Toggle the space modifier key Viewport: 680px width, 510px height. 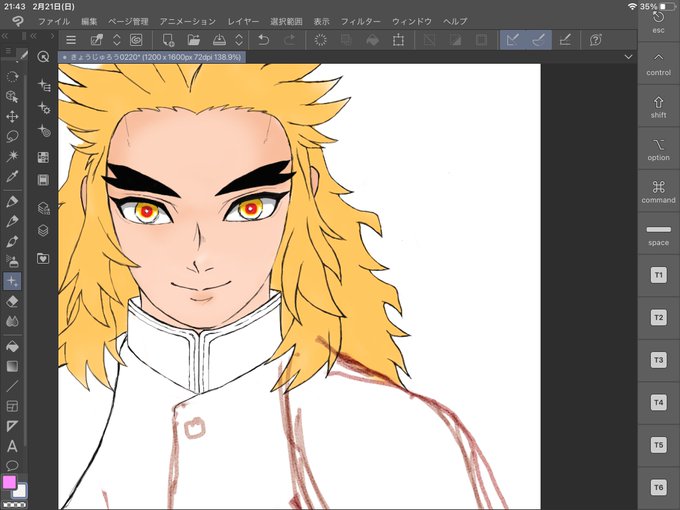click(x=658, y=234)
